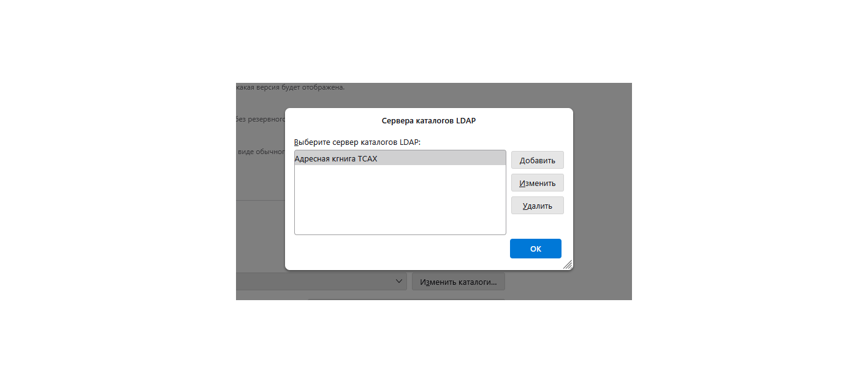Click blank dialog space below Удалить button

[x=537, y=226]
